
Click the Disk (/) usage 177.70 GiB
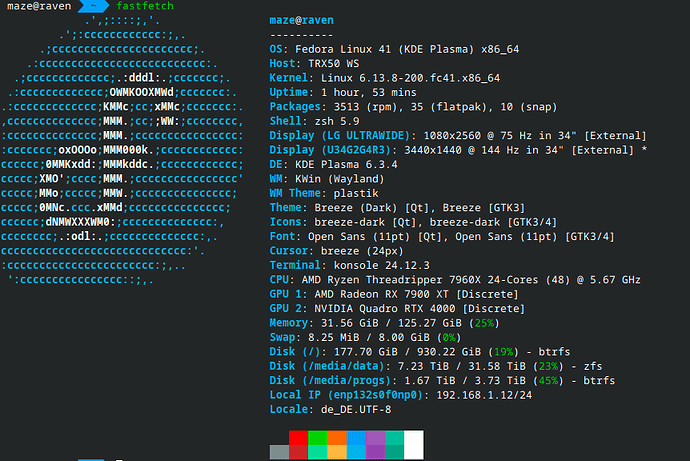tap(366, 352)
